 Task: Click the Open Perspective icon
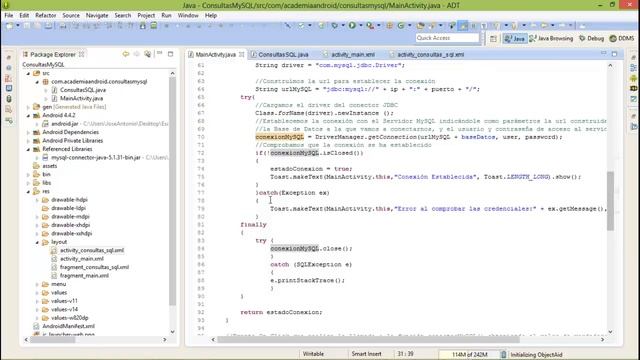tap(493, 39)
